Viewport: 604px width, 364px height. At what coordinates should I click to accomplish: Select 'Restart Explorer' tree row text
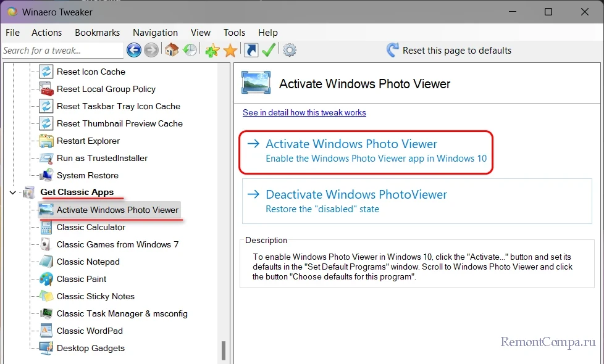88,141
